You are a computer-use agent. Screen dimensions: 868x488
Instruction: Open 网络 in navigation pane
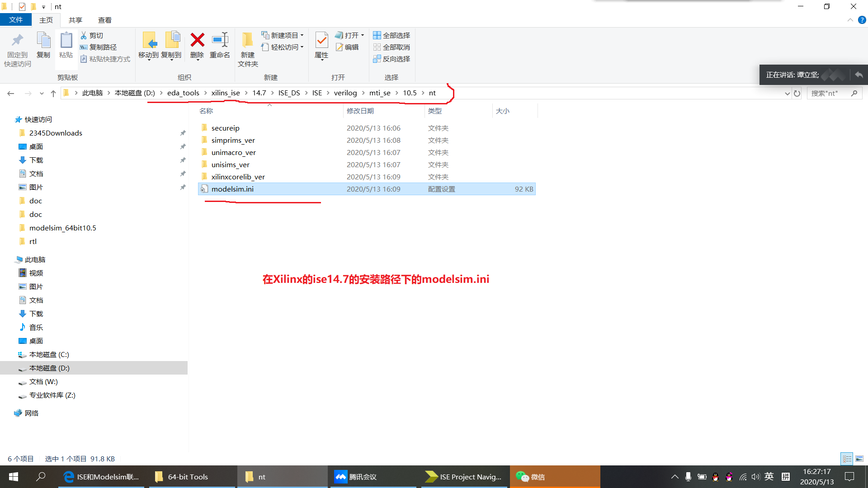coord(31,413)
